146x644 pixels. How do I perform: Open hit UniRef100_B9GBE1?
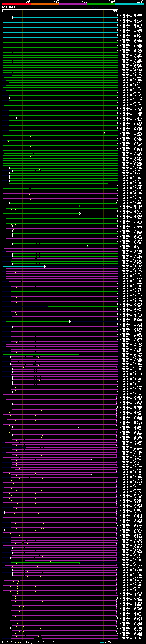(x=131, y=588)
